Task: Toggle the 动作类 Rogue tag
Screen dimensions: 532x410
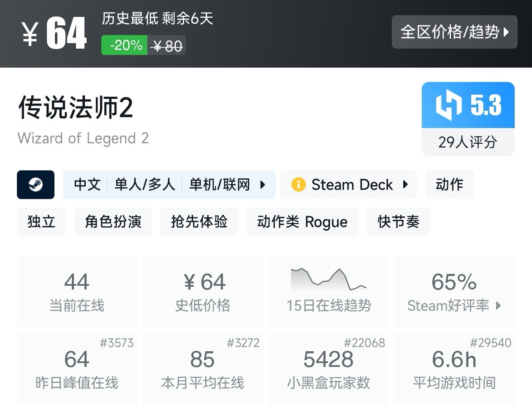Action: [302, 222]
